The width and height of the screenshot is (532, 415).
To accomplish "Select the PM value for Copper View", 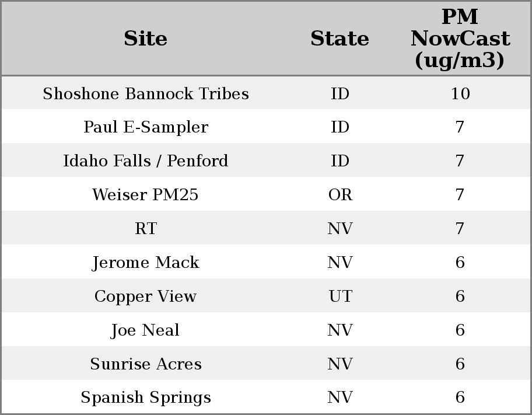I will coord(460,297).
